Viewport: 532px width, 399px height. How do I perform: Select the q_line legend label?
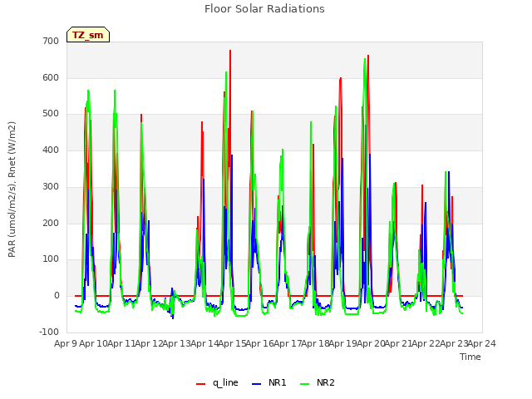[225, 382]
